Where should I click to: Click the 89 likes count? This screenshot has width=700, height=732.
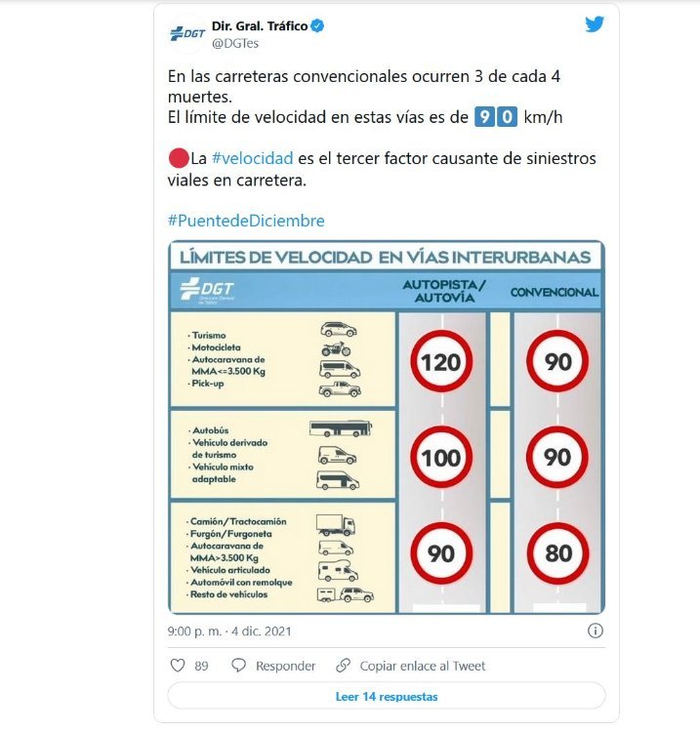click(x=201, y=666)
